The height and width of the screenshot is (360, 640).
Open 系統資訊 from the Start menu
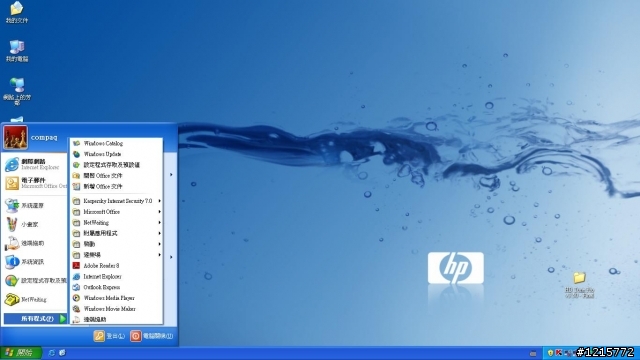coord(34,262)
